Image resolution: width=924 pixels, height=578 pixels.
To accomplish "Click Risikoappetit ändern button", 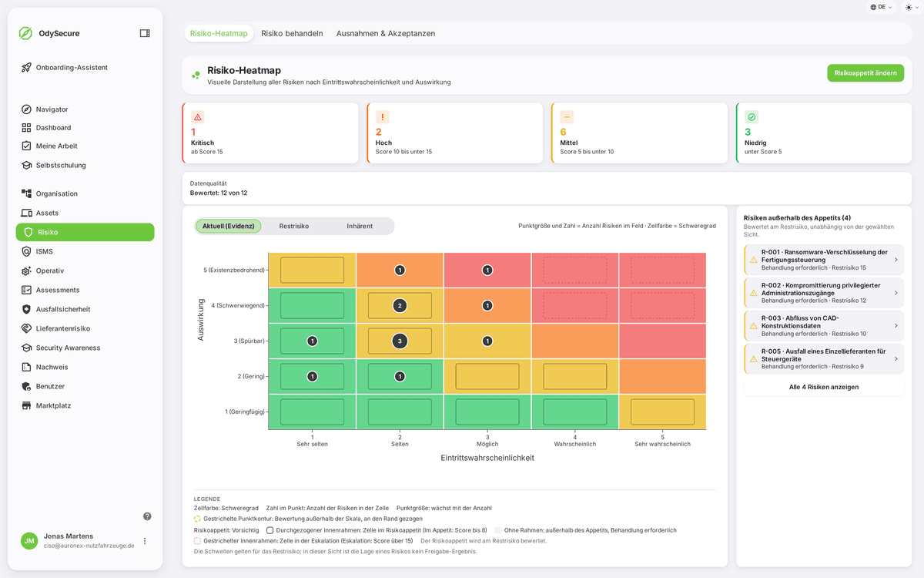I will 865,73.
